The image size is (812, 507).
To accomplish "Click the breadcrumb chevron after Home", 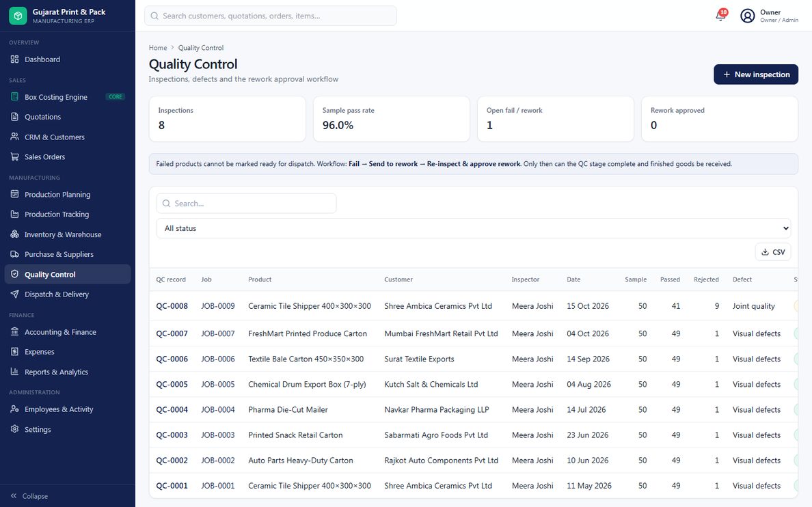I will pos(172,48).
